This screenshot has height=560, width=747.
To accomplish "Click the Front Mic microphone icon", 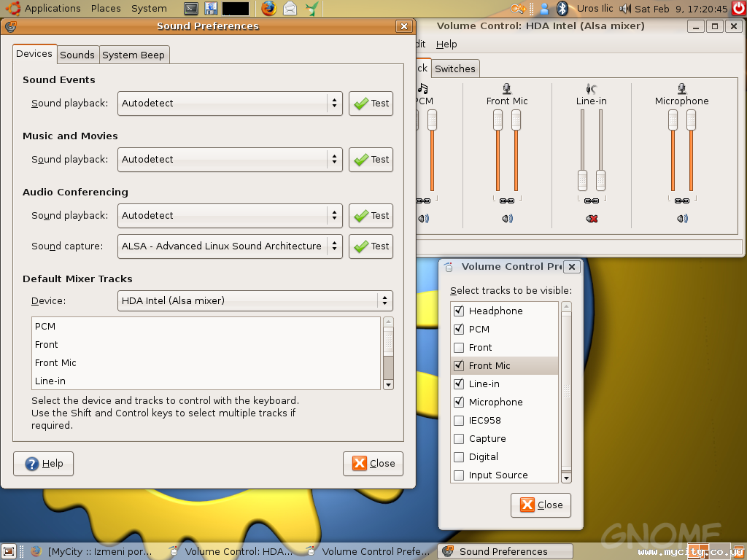I will point(507,88).
